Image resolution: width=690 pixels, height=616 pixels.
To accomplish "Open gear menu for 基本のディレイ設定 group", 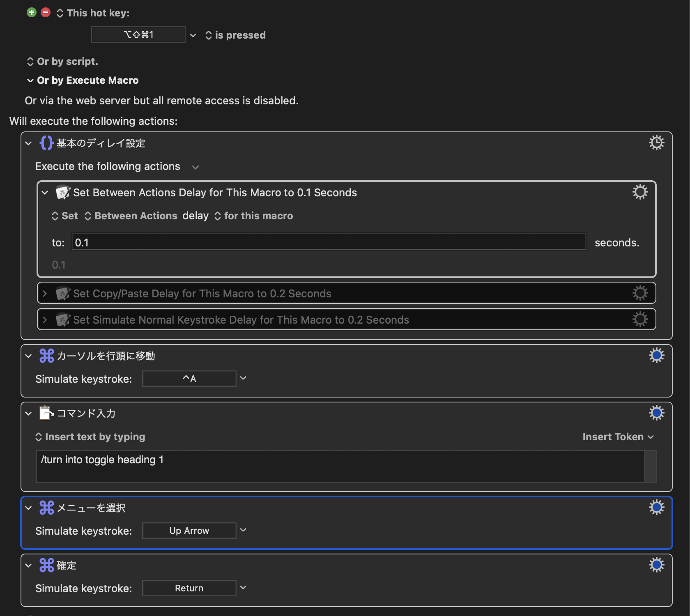I will coord(656,143).
